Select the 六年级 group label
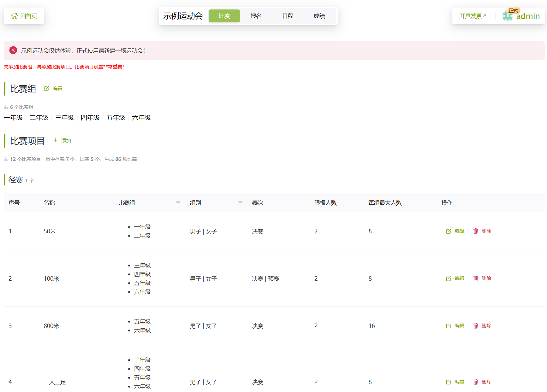547x392 pixels. point(141,118)
